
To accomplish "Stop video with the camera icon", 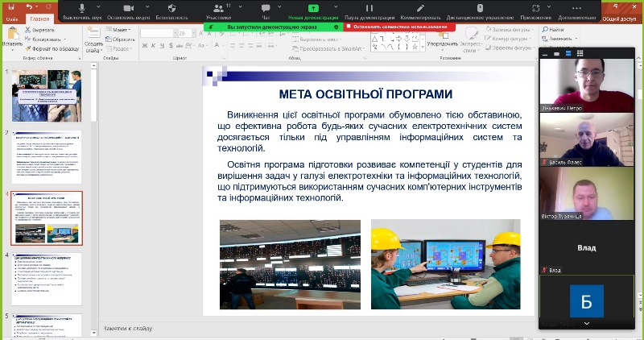I will click(x=129, y=11).
